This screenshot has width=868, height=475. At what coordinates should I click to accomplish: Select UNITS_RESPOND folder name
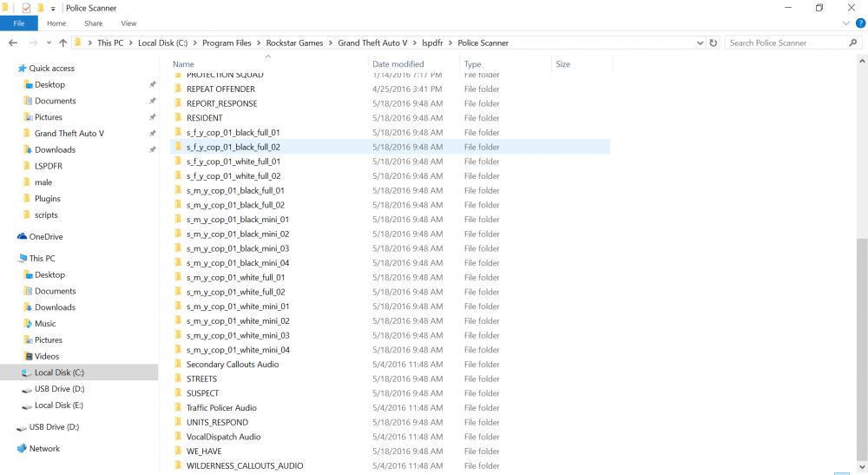(x=217, y=422)
